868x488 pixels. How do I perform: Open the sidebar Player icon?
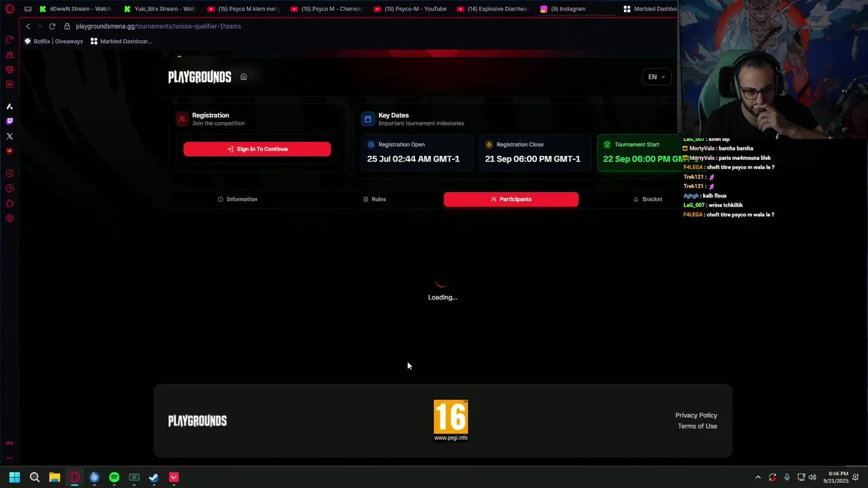point(9,174)
